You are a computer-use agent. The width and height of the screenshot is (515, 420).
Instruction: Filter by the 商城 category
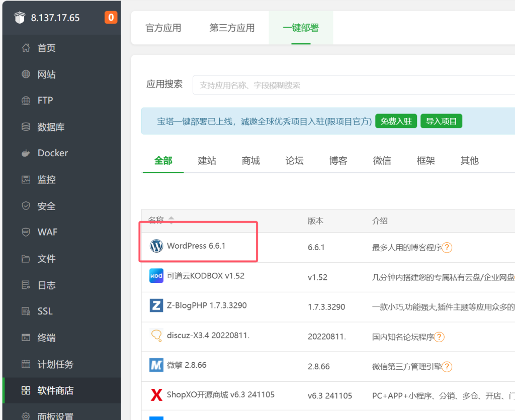coord(250,160)
